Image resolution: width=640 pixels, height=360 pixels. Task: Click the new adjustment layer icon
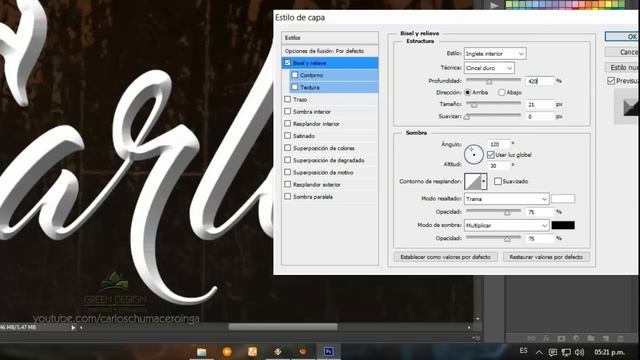(576, 338)
